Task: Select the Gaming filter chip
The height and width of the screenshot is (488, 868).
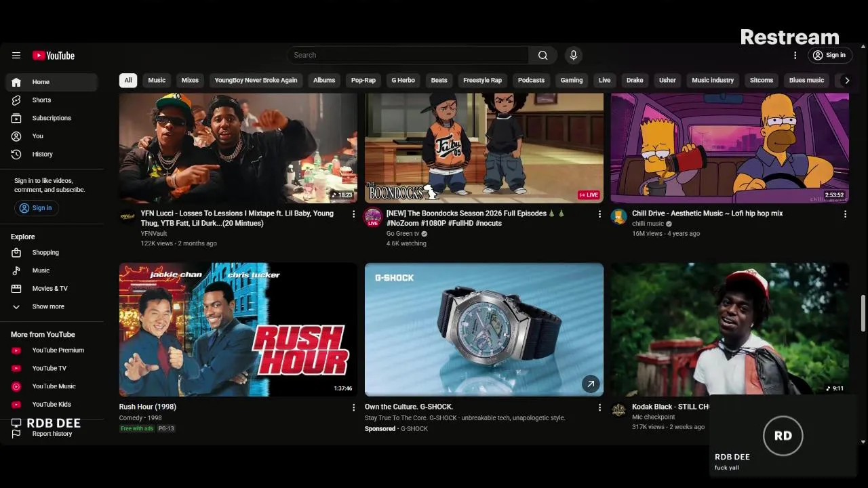Action: pos(572,80)
